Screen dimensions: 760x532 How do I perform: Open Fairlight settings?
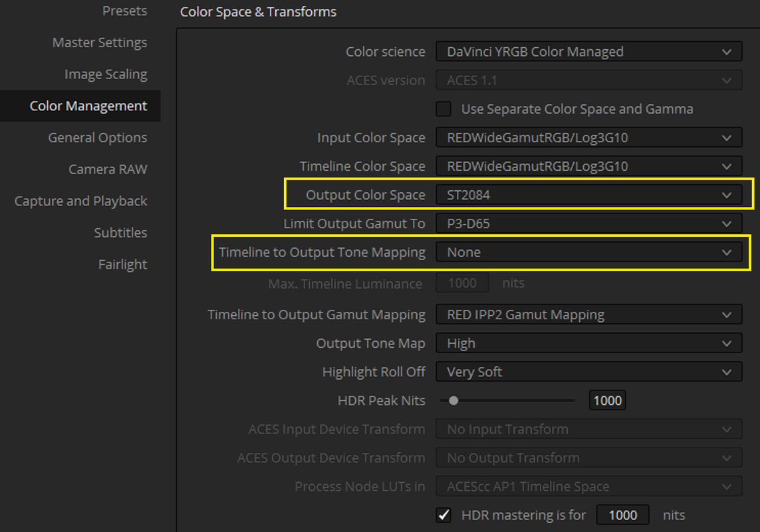pos(122,264)
